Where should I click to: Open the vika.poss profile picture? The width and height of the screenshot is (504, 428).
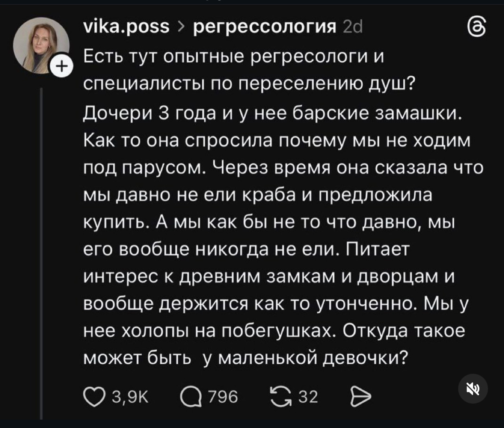pos(41,45)
